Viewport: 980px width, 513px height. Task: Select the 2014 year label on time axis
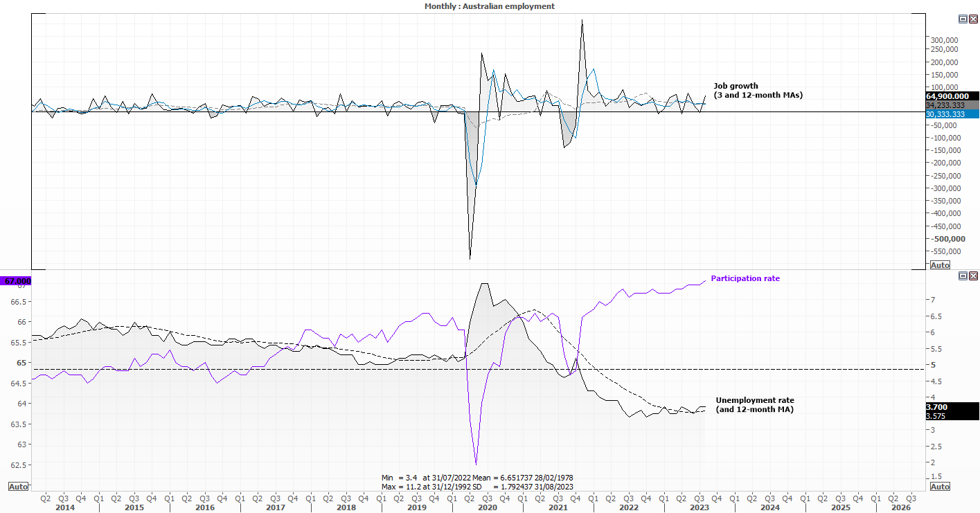(64, 507)
